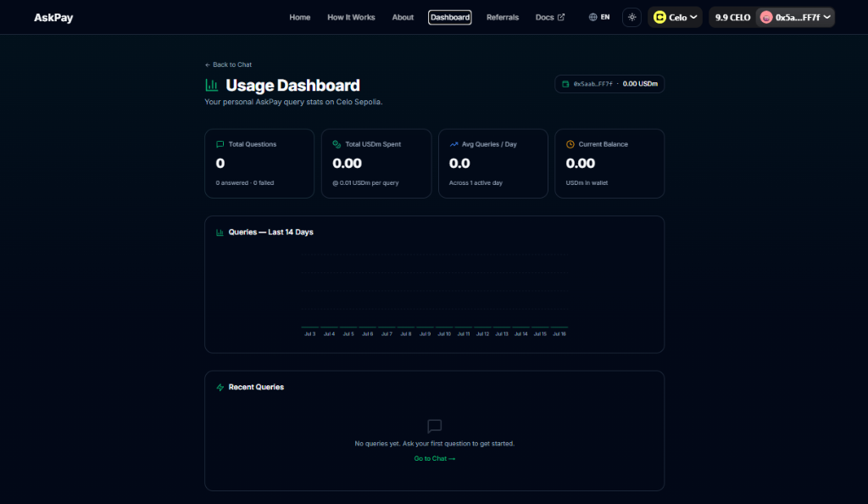Click the arrow icon in Back to Chat
This screenshot has height=504, width=868.
(x=208, y=64)
